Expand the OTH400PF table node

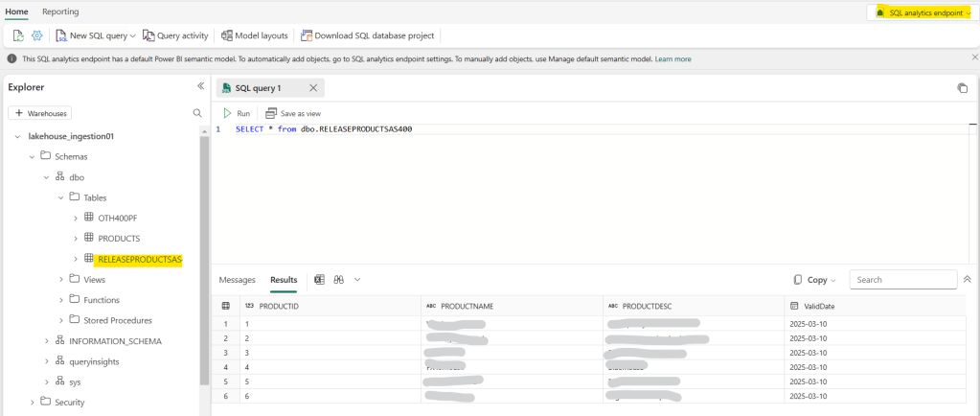76,218
